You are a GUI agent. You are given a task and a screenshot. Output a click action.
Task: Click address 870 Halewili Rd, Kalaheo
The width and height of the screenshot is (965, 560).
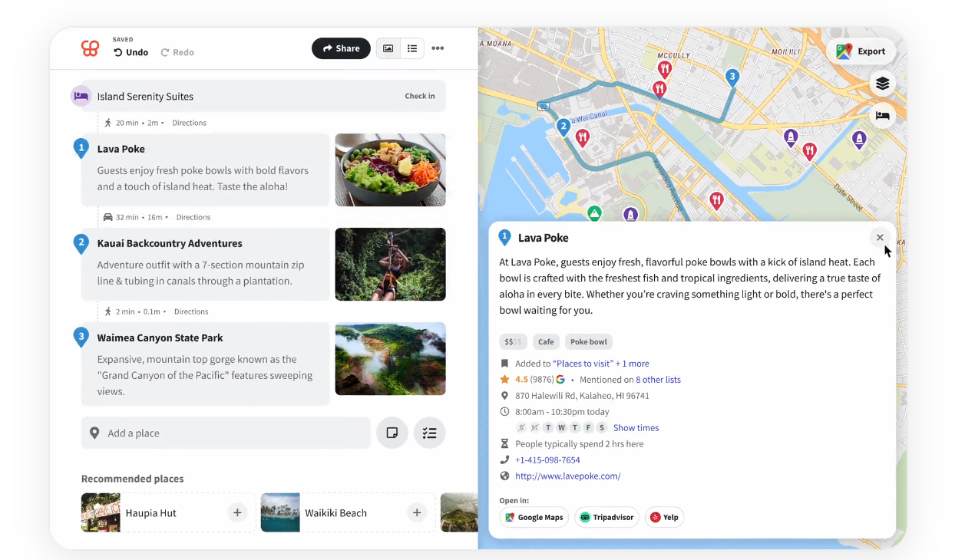582,396
